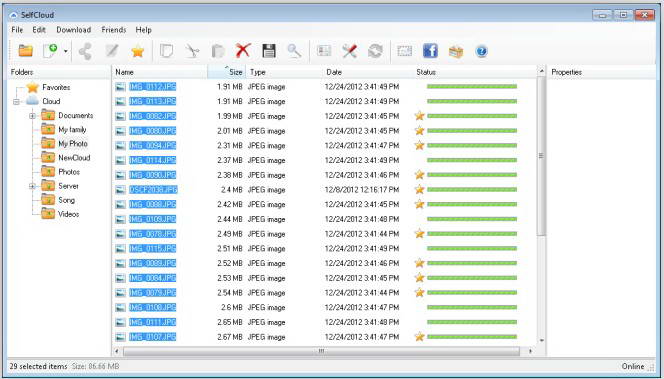
Task: Click the 12/8/2012 12:16:17 PM date cell
Action: (362, 190)
